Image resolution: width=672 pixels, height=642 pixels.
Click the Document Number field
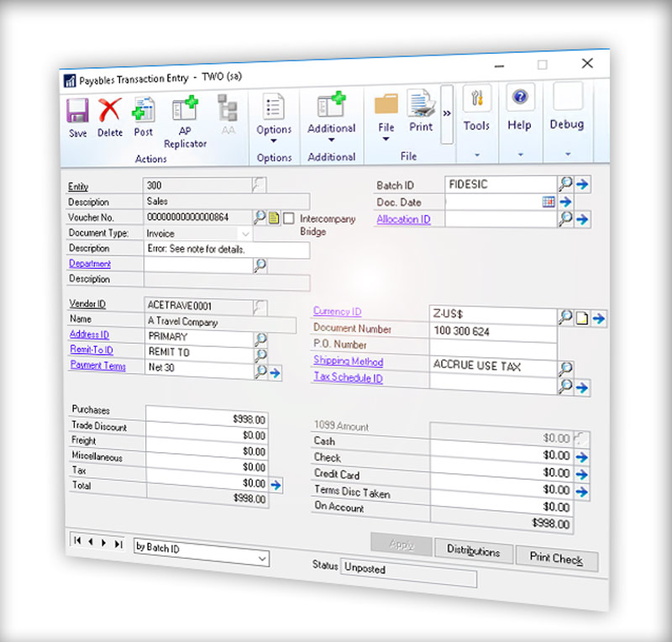tap(493, 332)
